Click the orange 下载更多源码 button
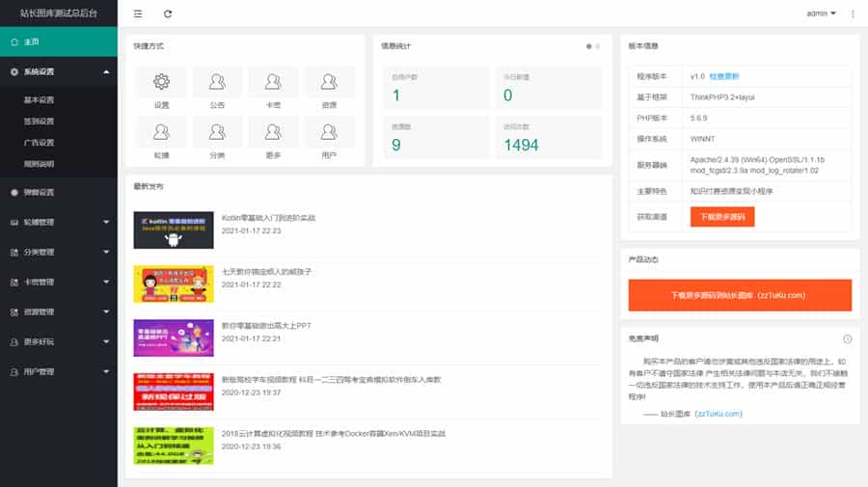Viewport: 868px width, 487px height. coord(721,217)
